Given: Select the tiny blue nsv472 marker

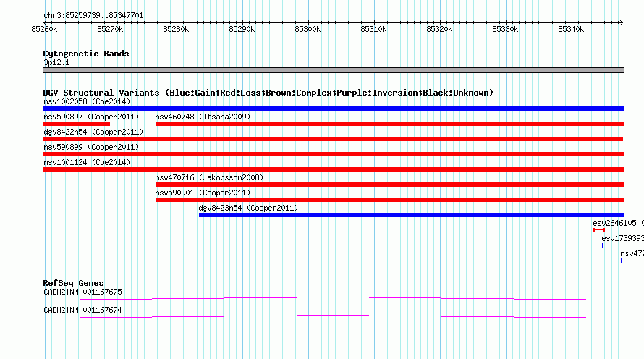Looking at the screenshot, I should [622, 261].
